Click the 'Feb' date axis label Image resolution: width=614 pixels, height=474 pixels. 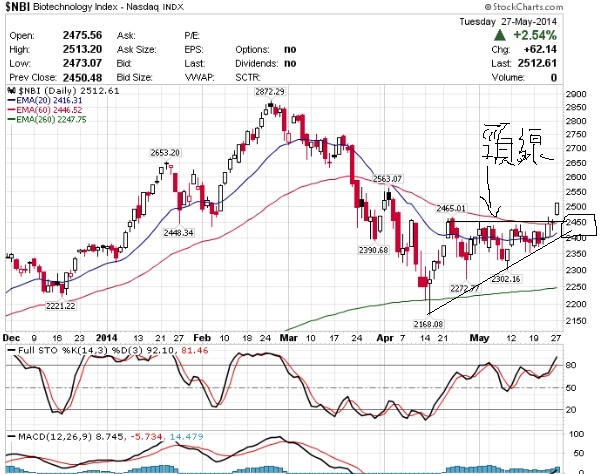pos(202,338)
